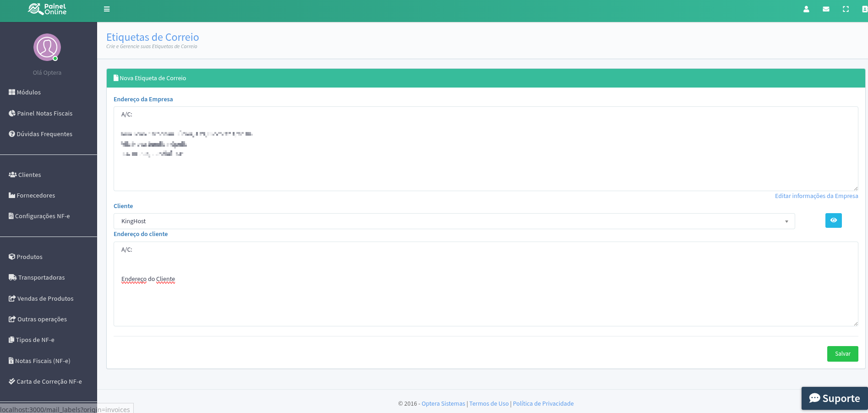Viewport: 868px width, 413px height.
Task: Click inside Endereço da Empresa text area
Action: pyautogui.click(x=486, y=170)
